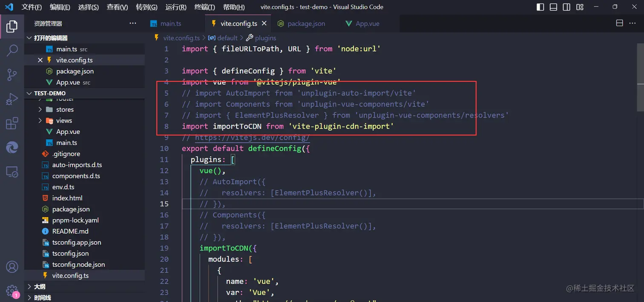Open the Edge browser tools icon
Viewport: 644px width, 302px height.
12,147
